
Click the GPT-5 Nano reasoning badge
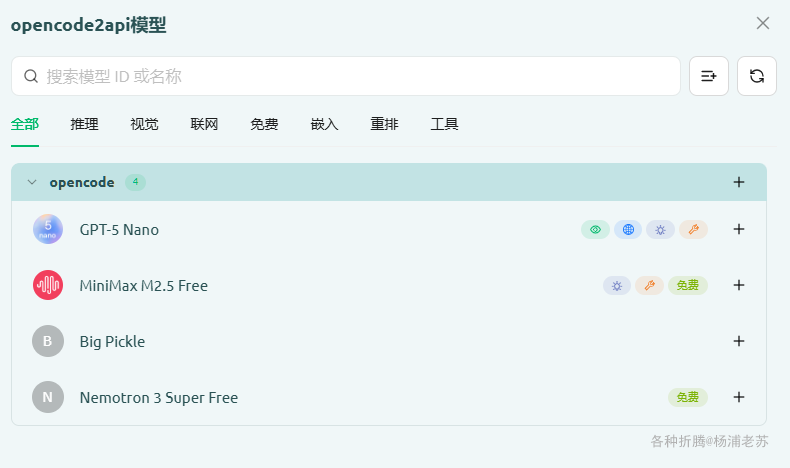click(660, 229)
